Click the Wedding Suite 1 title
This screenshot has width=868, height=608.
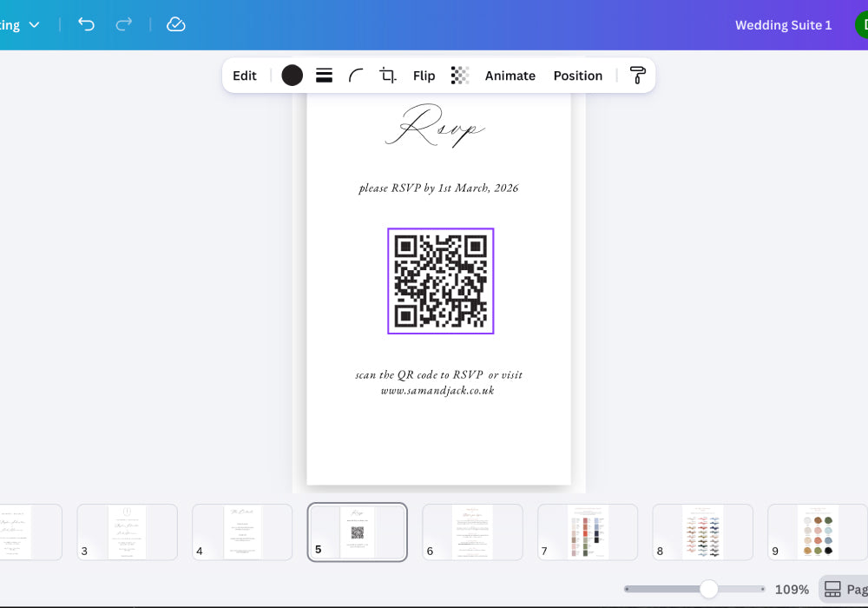[x=783, y=25]
